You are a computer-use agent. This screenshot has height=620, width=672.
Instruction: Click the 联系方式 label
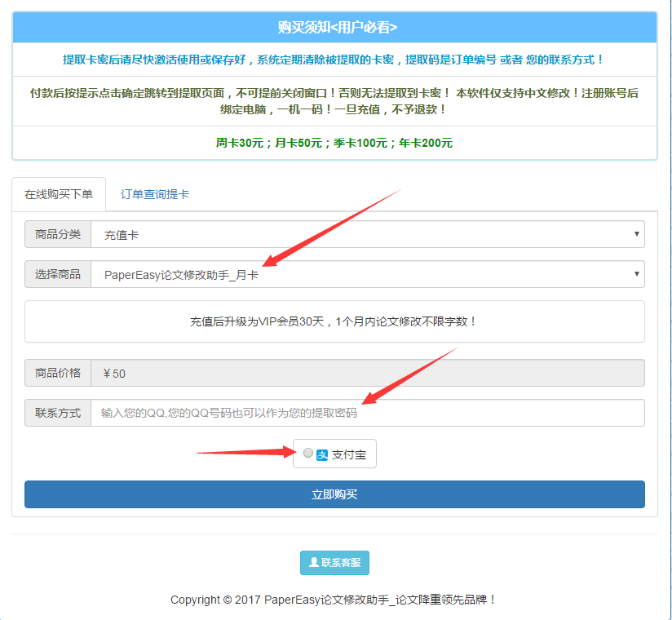58,413
